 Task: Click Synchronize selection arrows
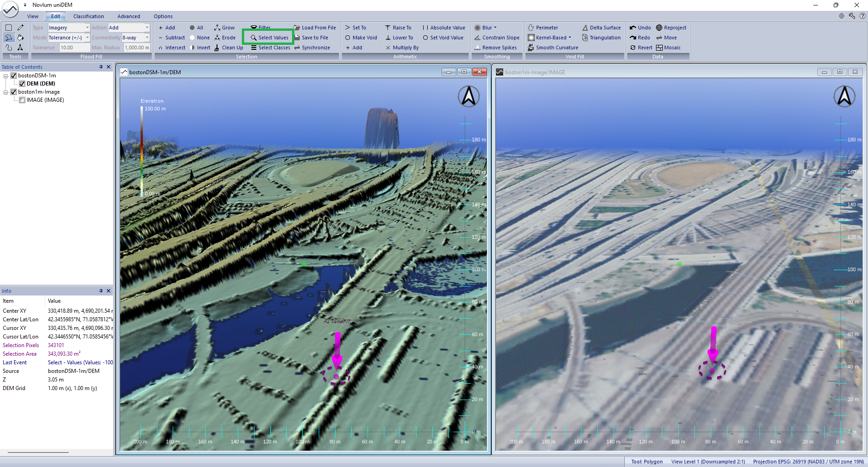point(297,48)
